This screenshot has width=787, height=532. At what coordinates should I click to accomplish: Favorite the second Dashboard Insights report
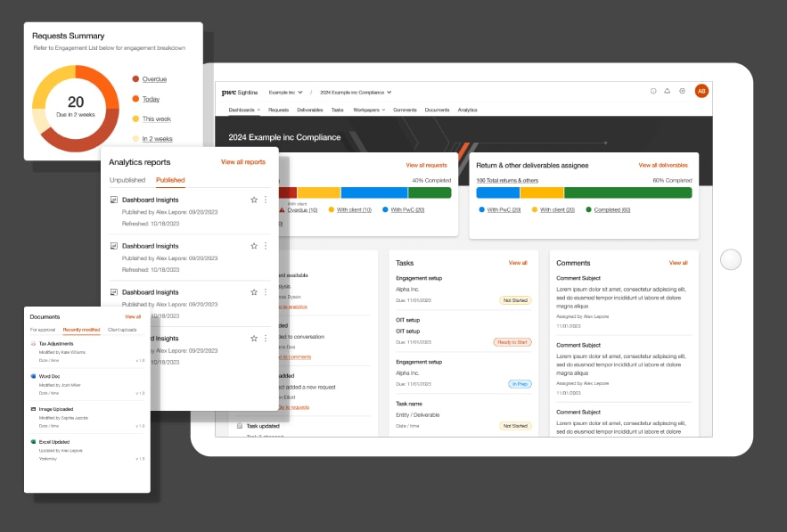[x=254, y=246]
